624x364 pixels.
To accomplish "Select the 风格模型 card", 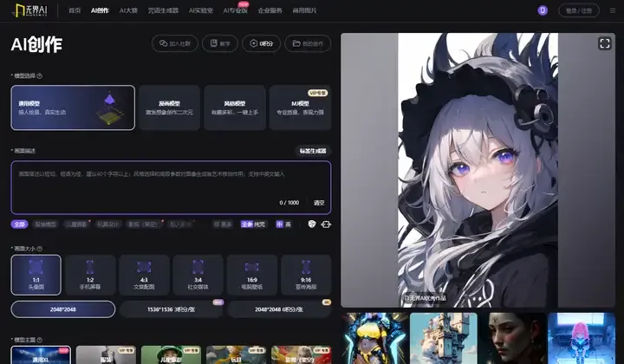I will [234, 107].
